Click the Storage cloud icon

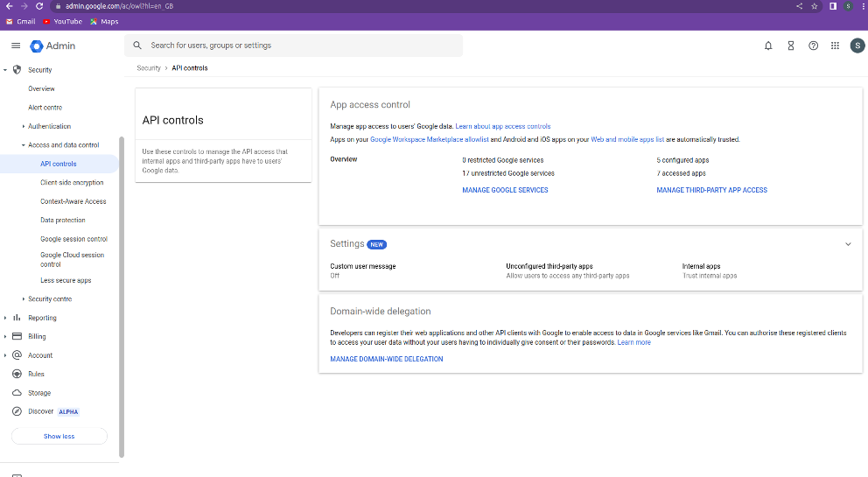tap(17, 393)
